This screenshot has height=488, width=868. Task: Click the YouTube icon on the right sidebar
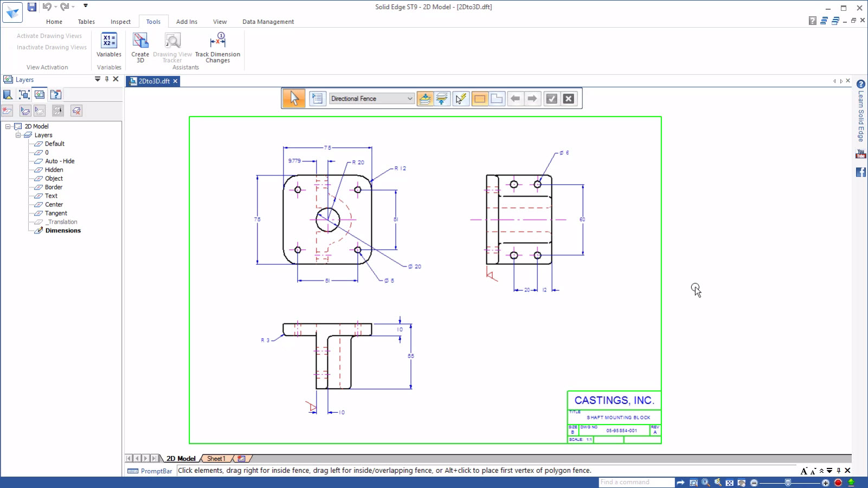pos(860,153)
